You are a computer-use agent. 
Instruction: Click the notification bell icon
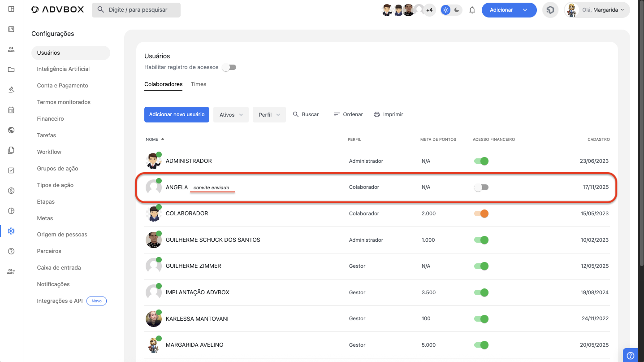[472, 10]
